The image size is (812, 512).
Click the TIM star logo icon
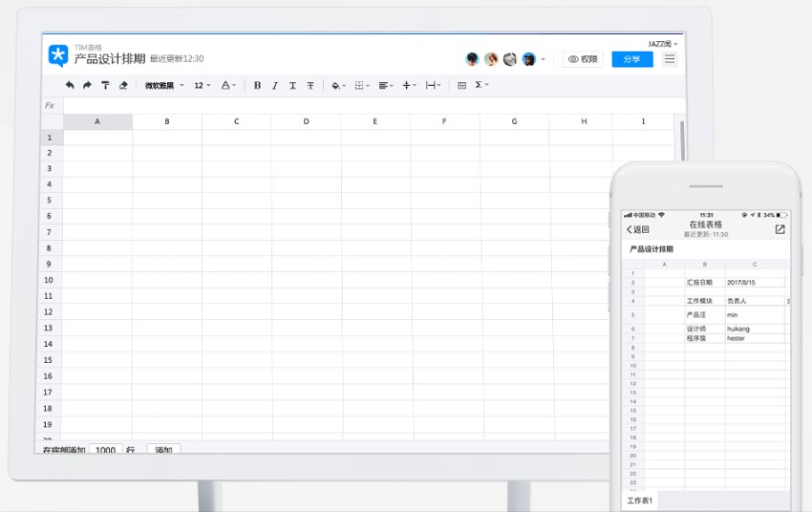tap(58, 55)
